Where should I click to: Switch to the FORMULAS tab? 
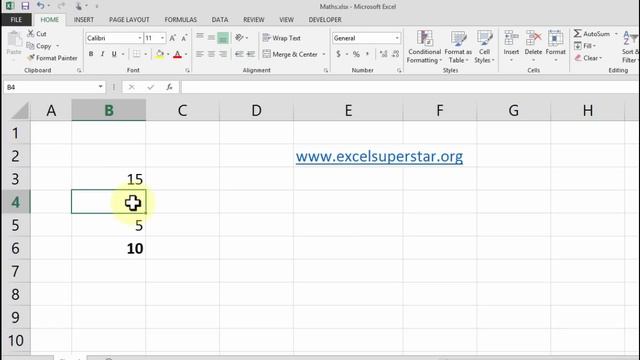(180, 20)
